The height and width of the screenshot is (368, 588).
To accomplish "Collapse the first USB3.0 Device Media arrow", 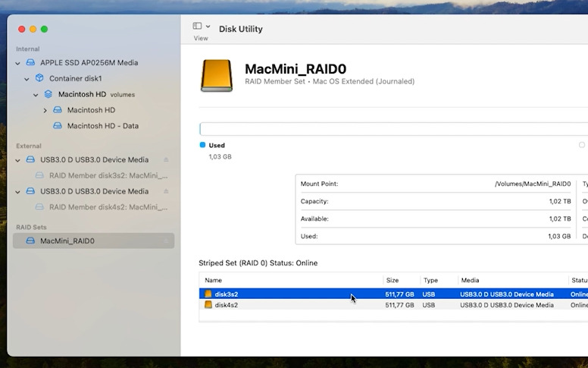I will [x=17, y=160].
